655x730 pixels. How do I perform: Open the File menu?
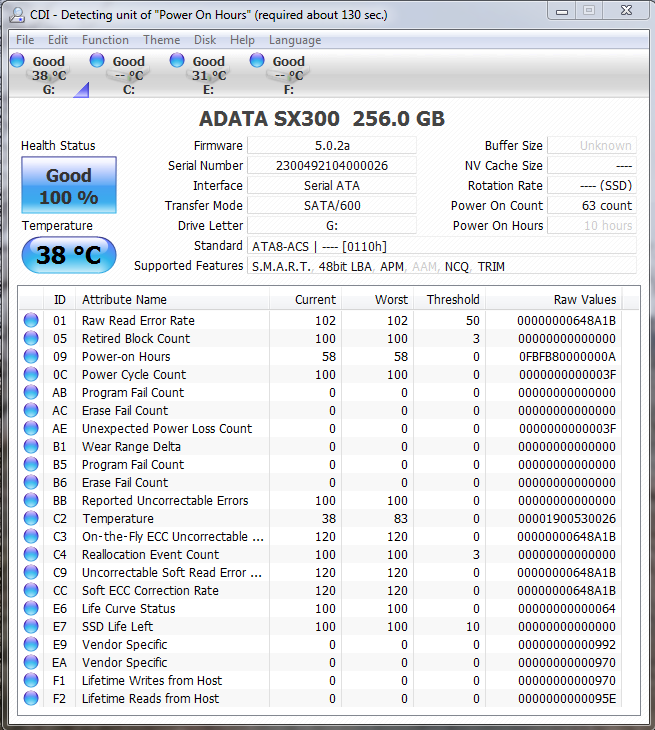25,40
